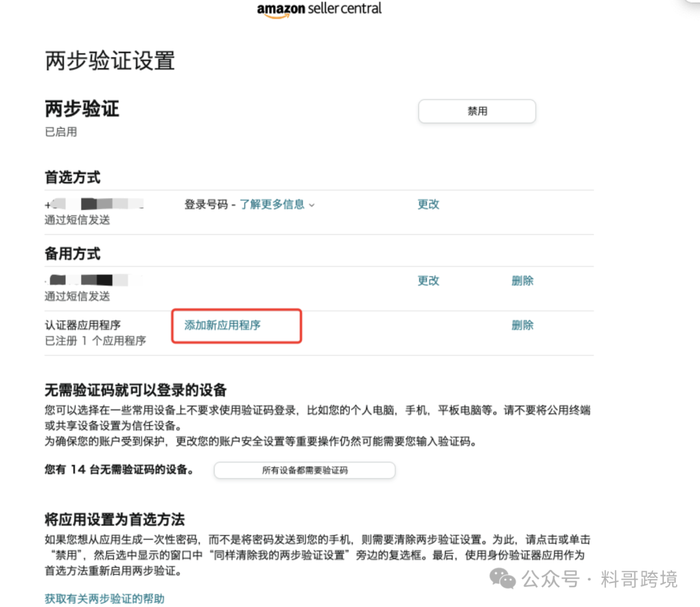
Task: Click 通过短信发送 under the preferred method (首选方式)
Action: pyautogui.click(x=77, y=220)
